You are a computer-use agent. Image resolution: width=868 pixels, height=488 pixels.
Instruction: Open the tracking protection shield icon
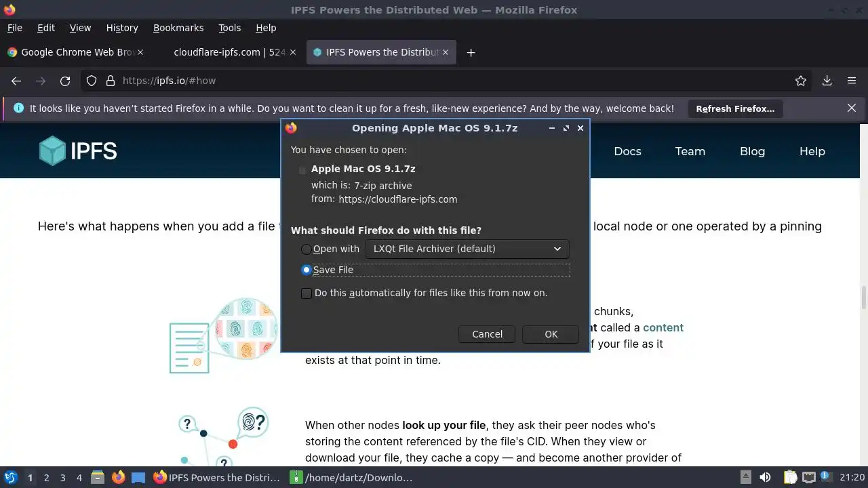[x=92, y=81]
